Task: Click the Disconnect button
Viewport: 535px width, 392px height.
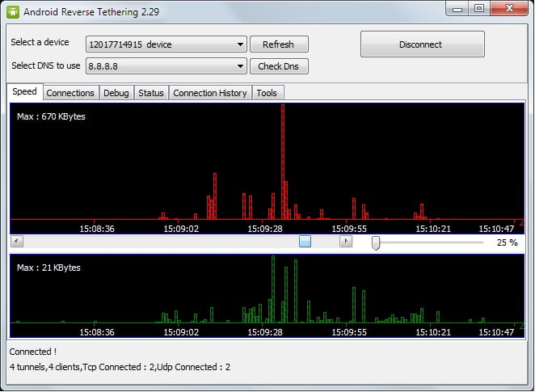Action: [423, 44]
